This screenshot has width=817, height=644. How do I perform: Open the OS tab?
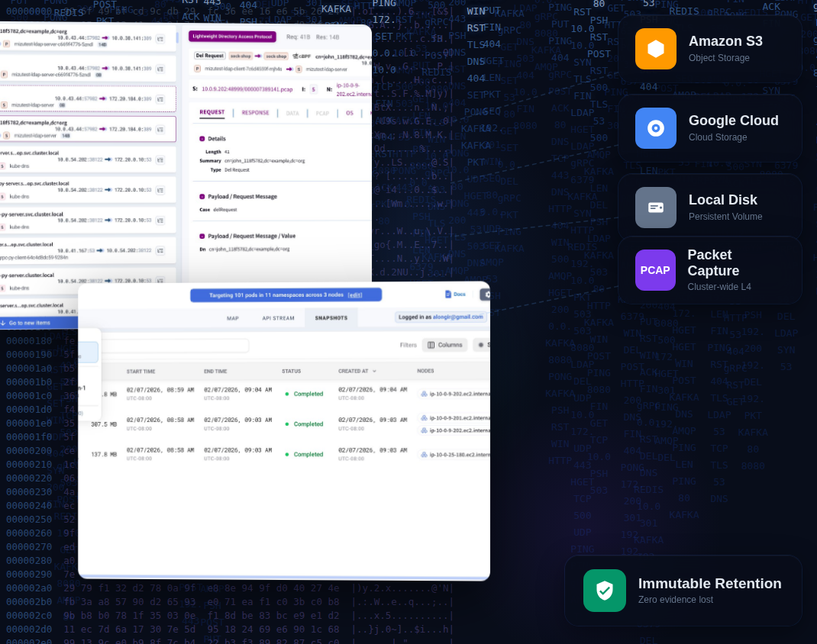[x=350, y=113]
